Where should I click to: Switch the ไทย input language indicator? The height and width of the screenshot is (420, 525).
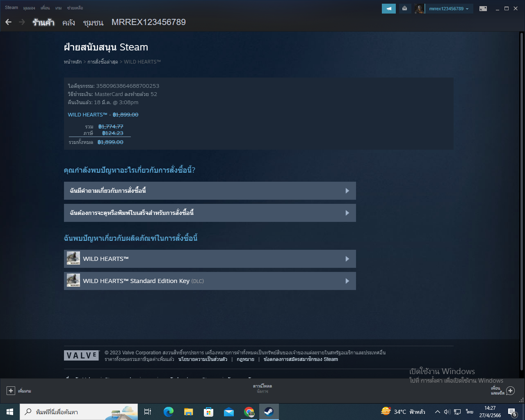click(470, 412)
